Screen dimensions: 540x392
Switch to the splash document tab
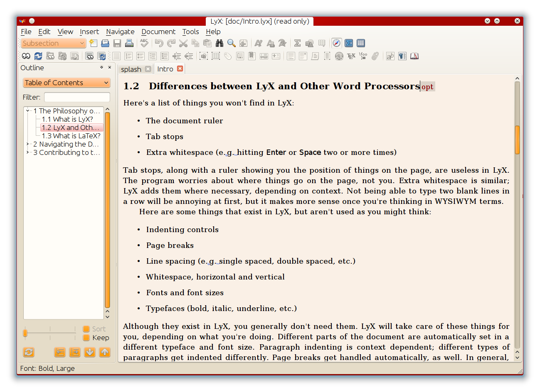131,69
